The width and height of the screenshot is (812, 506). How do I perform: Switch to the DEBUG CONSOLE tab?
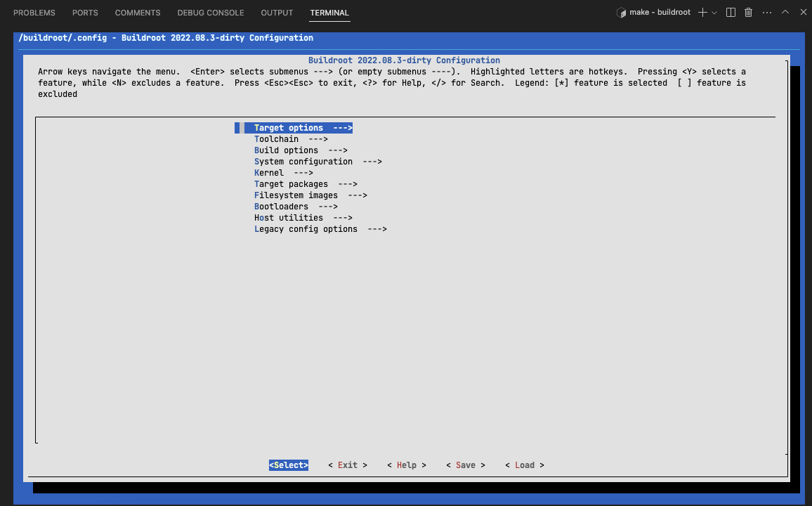(211, 13)
